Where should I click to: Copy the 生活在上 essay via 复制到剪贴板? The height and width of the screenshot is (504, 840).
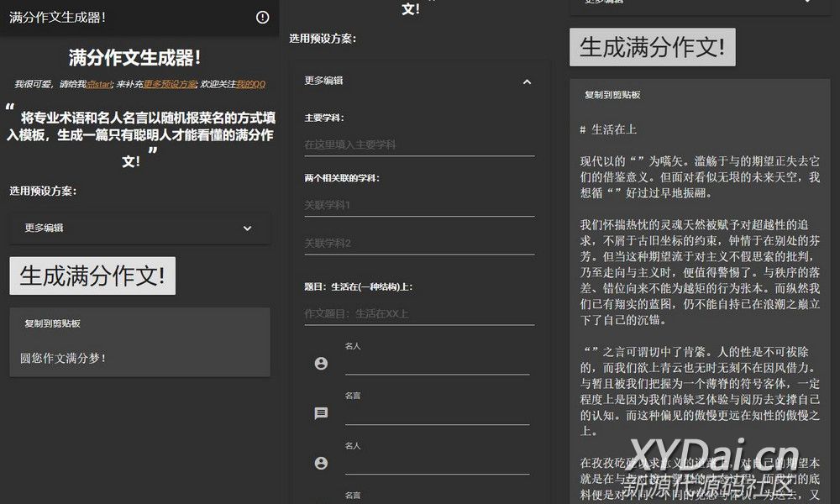click(612, 95)
